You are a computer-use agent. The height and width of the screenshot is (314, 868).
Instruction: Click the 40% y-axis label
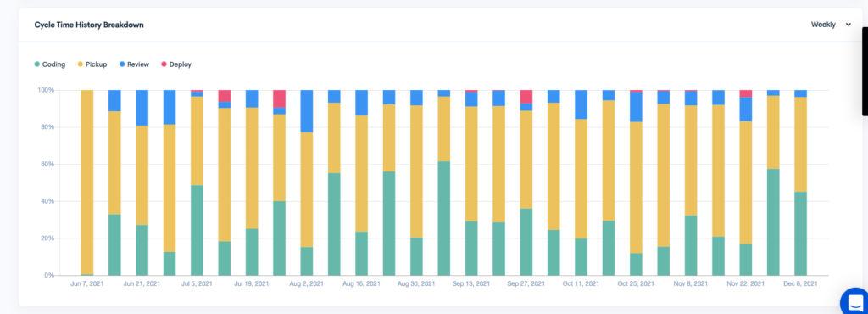click(x=47, y=201)
